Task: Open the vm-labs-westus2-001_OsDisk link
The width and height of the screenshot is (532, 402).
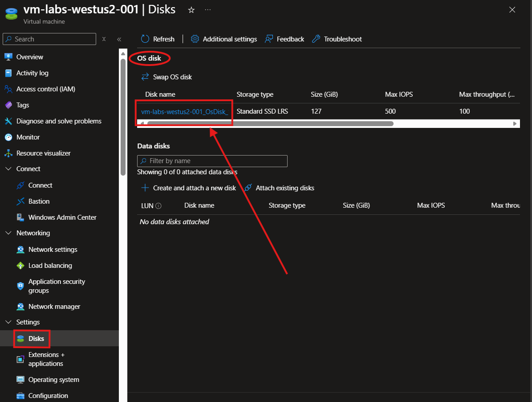Action: point(184,111)
